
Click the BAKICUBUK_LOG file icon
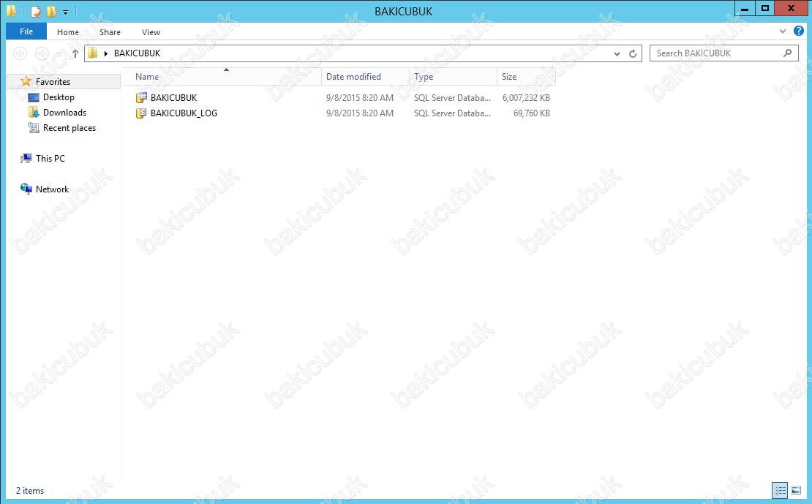click(141, 113)
